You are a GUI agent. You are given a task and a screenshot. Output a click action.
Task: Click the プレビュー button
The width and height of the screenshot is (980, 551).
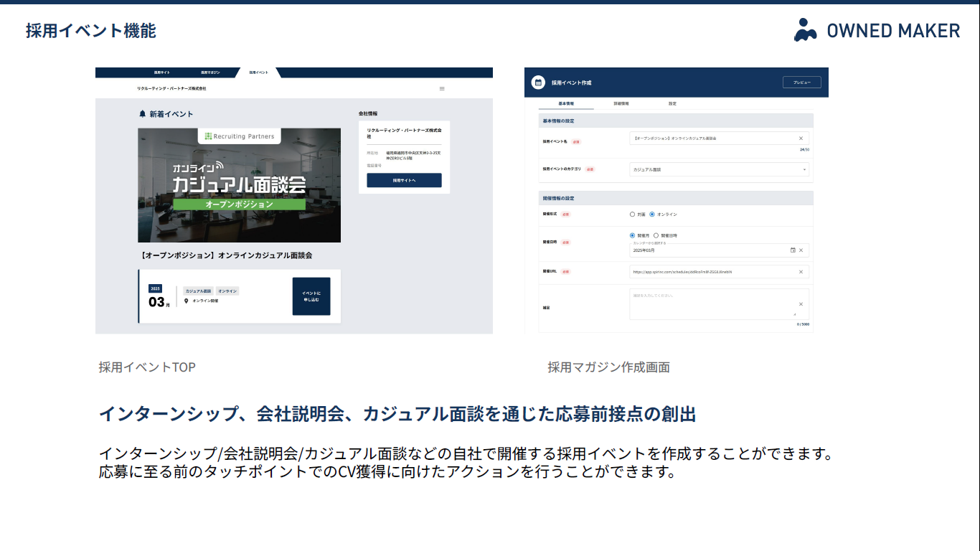pos(801,83)
